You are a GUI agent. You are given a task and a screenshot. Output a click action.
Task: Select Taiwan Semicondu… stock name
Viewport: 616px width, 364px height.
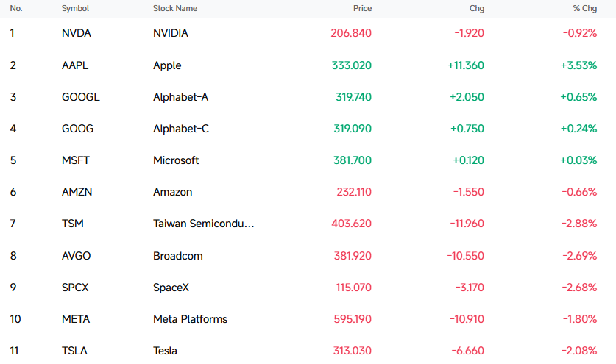tap(204, 224)
